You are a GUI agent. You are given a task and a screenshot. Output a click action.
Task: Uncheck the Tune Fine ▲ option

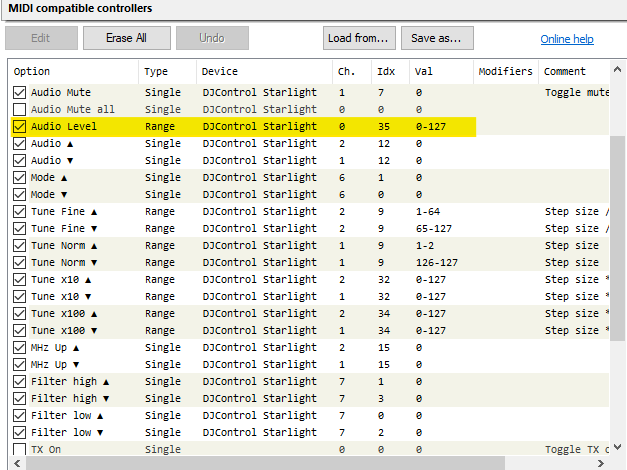(20, 212)
